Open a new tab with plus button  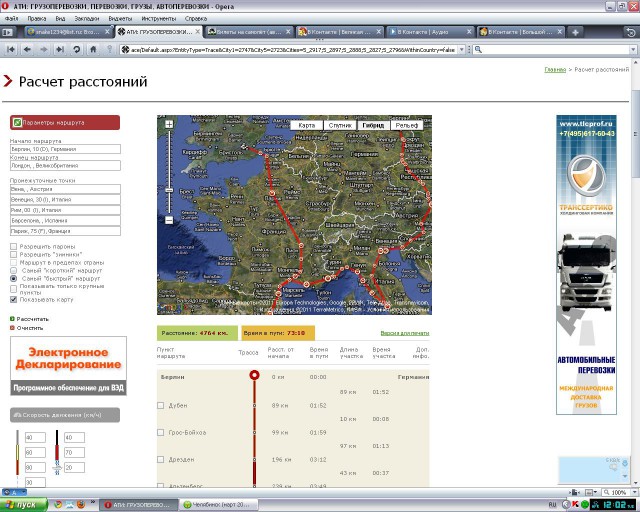click(x=575, y=32)
